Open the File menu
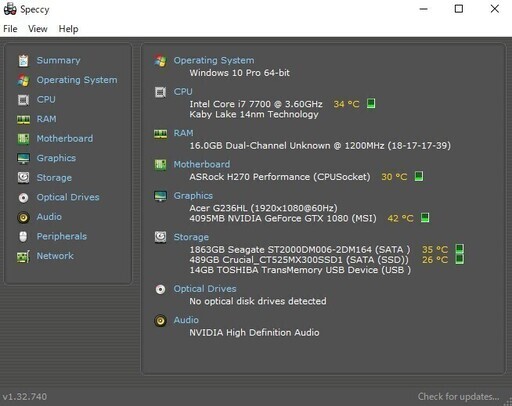The width and height of the screenshot is (512, 406). point(10,29)
